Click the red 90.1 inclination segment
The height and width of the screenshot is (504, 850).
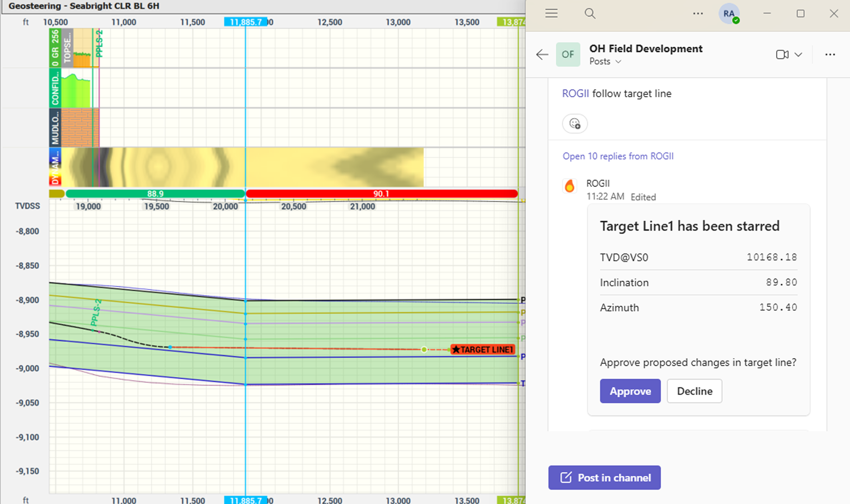[381, 194]
